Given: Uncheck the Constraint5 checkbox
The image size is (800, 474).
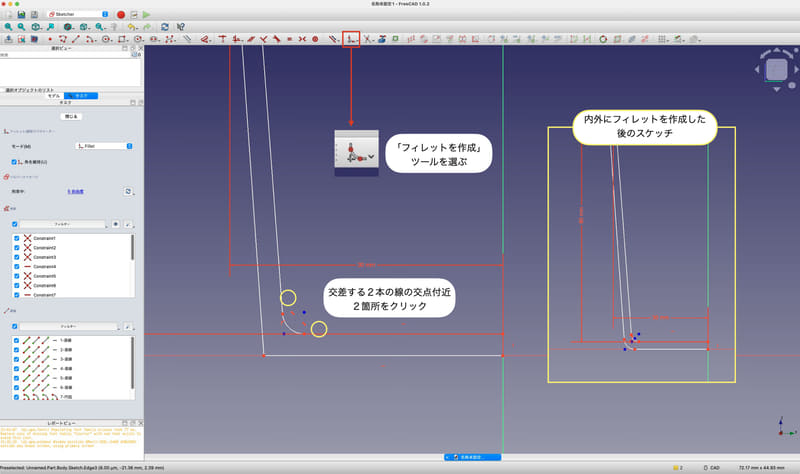Looking at the screenshot, I should (16, 276).
